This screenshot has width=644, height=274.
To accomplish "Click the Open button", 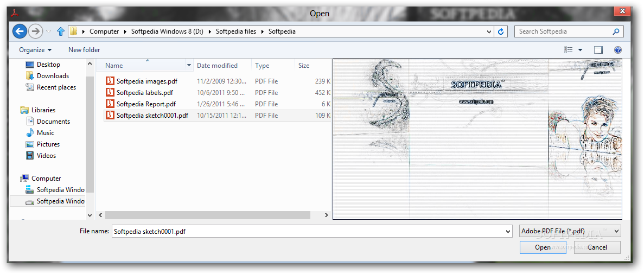I will click(x=543, y=247).
